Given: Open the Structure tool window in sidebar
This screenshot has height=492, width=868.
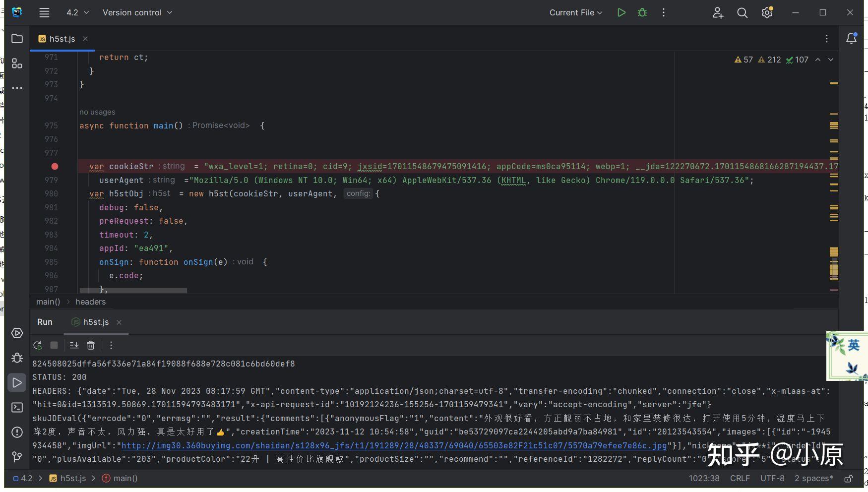Looking at the screenshot, I should coord(17,63).
